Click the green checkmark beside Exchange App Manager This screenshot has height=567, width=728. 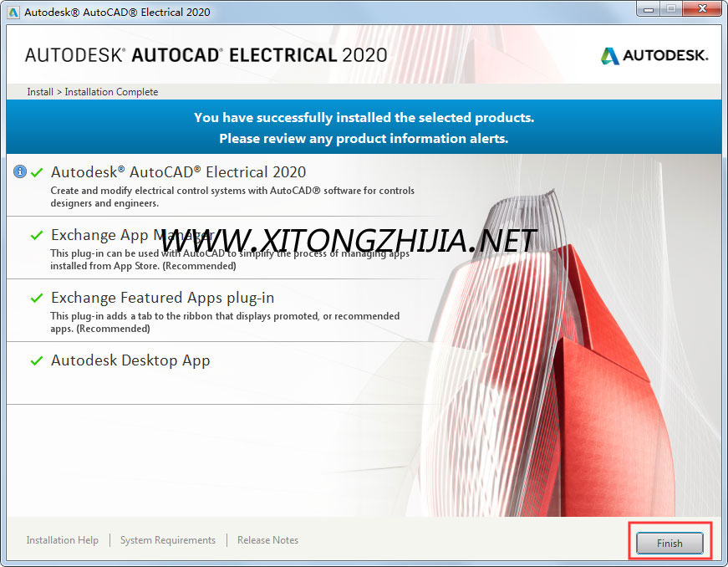pos(37,234)
